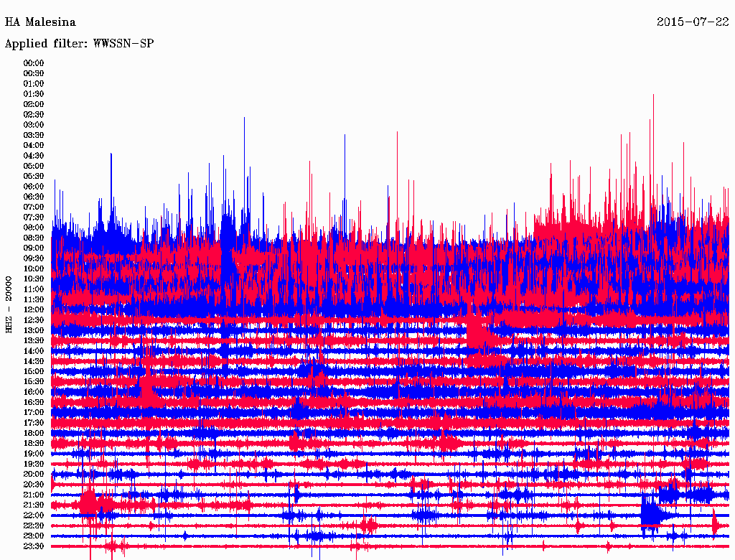Select the 00:30 time label
This screenshot has width=735, height=560.
(34, 74)
